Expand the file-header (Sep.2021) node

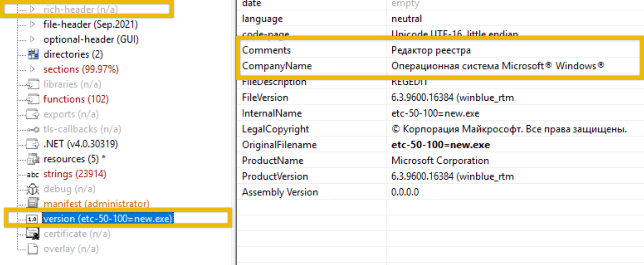32,24
